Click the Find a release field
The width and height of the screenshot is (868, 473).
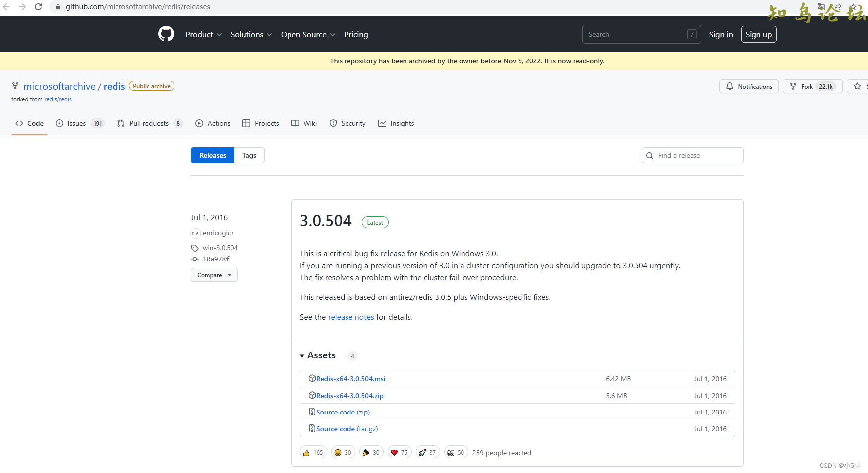pos(692,155)
